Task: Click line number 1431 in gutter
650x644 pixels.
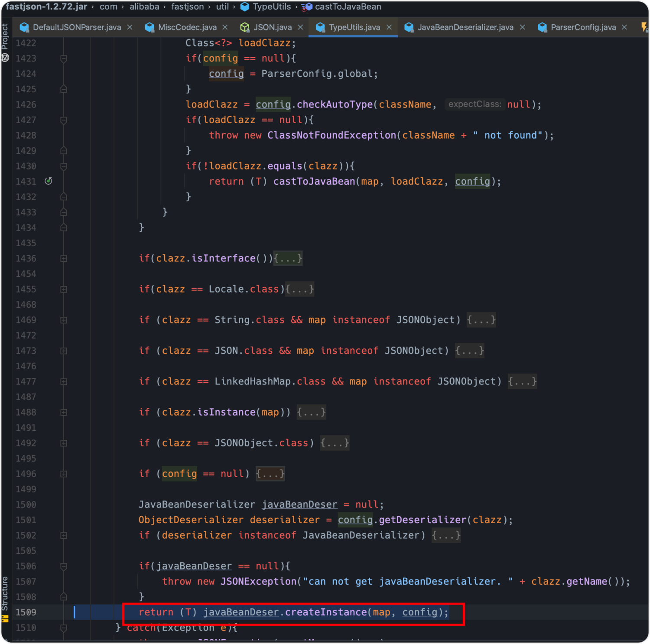Action: 26,182
